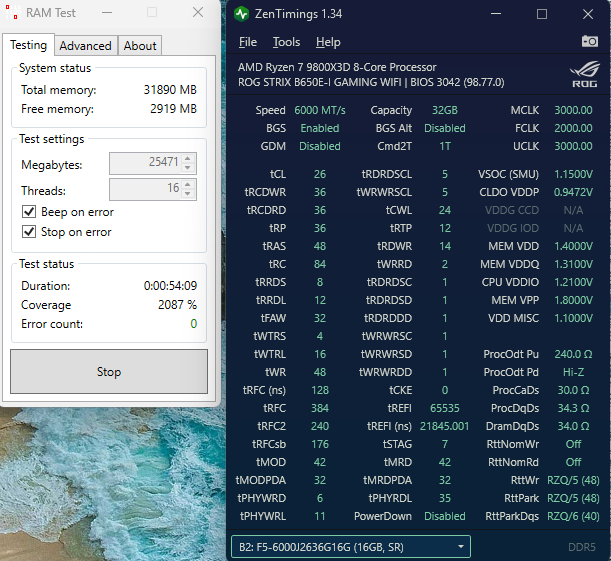Toggle the Beep on error checkbox
Viewport: 611px width, 561px height.
[x=29, y=212]
